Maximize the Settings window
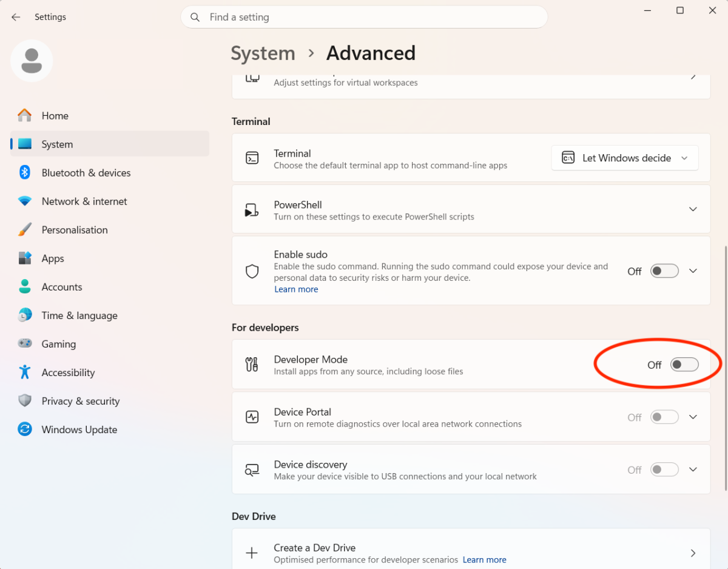728x569 pixels. pyautogui.click(x=680, y=10)
